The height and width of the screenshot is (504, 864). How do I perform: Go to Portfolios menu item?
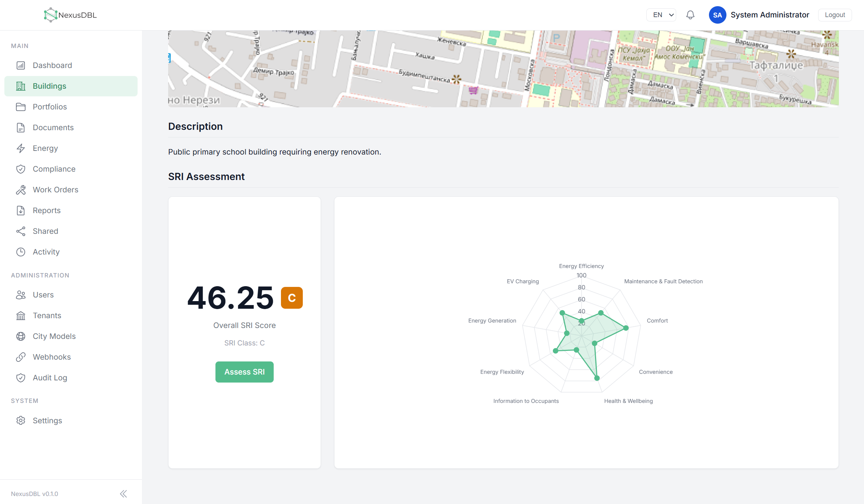(71, 107)
